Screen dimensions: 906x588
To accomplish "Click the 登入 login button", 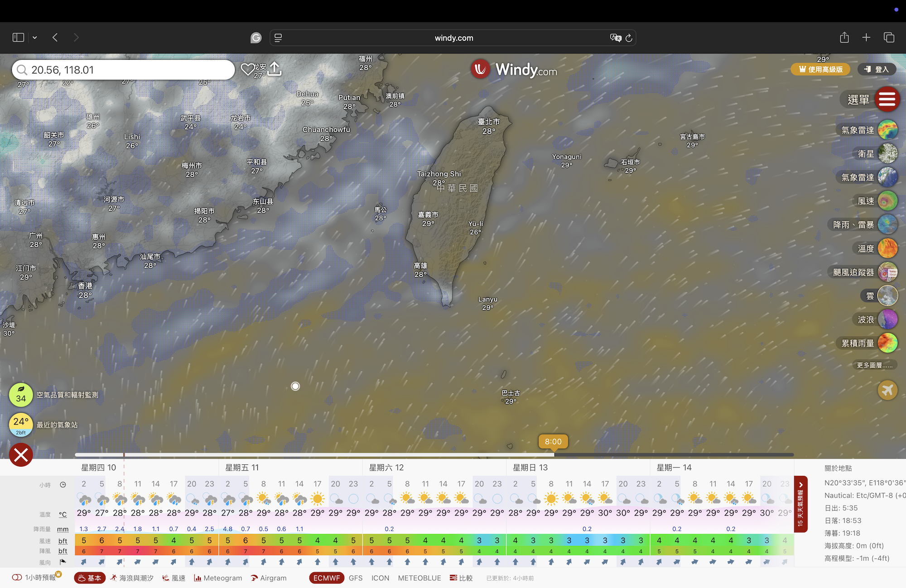I will 877,69.
